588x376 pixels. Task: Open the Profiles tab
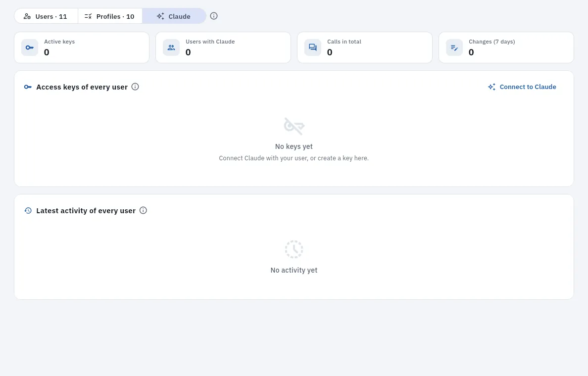[x=110, y=16]
